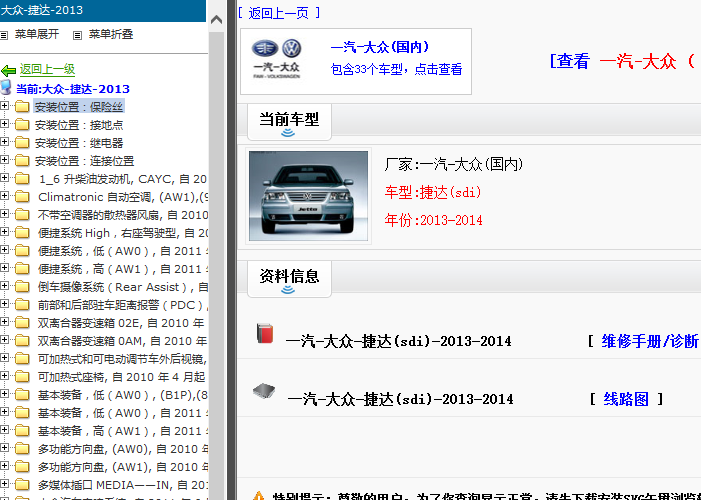Click the folder icon for 1_6 升柴油发动机

pyautogui.click(x=22, y=178)
